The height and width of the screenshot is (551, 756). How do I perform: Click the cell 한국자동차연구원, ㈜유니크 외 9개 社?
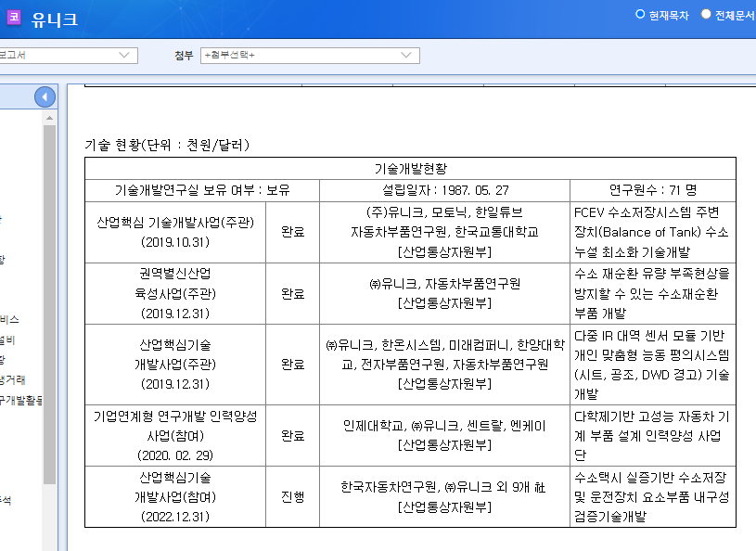(444, 496)
